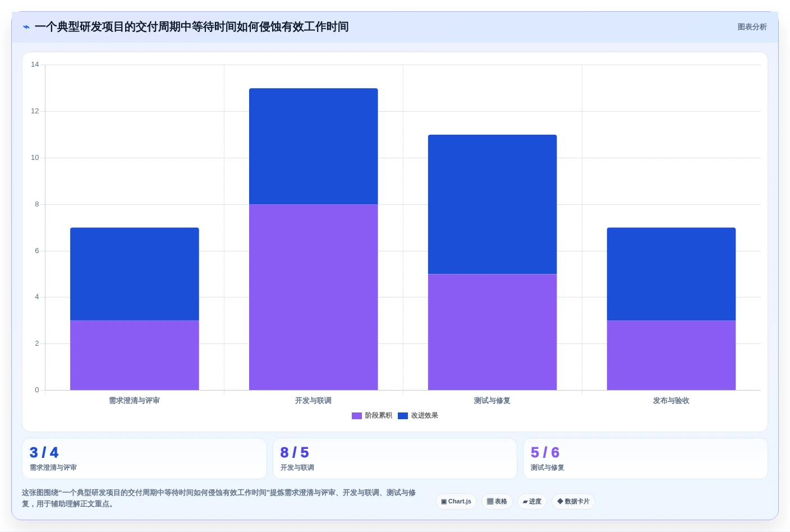
Task: Click the 开发与联调 x-axis label
Action: 314,401
